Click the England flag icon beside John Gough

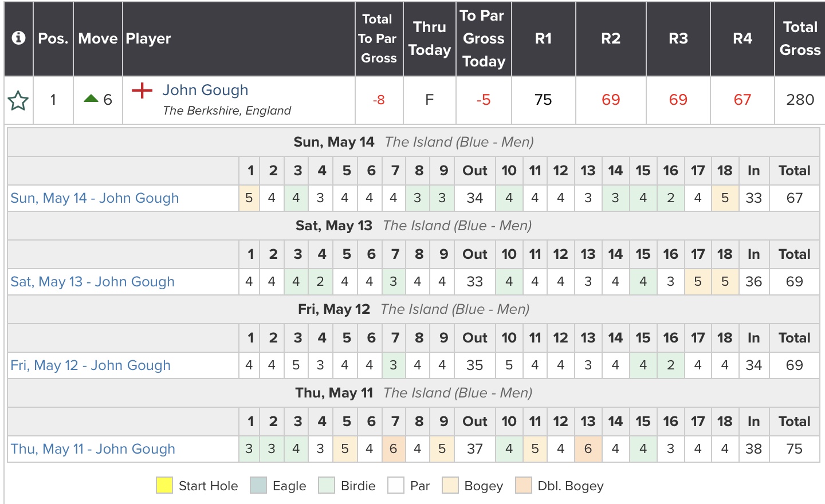point(142,90)
